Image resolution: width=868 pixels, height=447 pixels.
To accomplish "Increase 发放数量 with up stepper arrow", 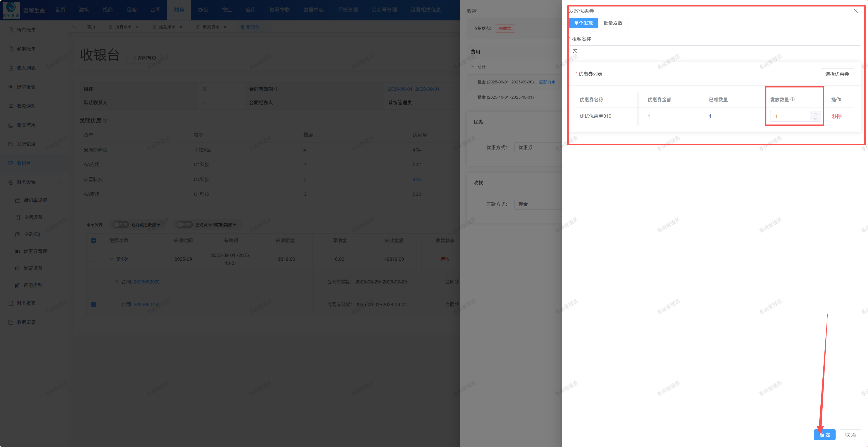I will pyautogui.click(x=815, y=114).
